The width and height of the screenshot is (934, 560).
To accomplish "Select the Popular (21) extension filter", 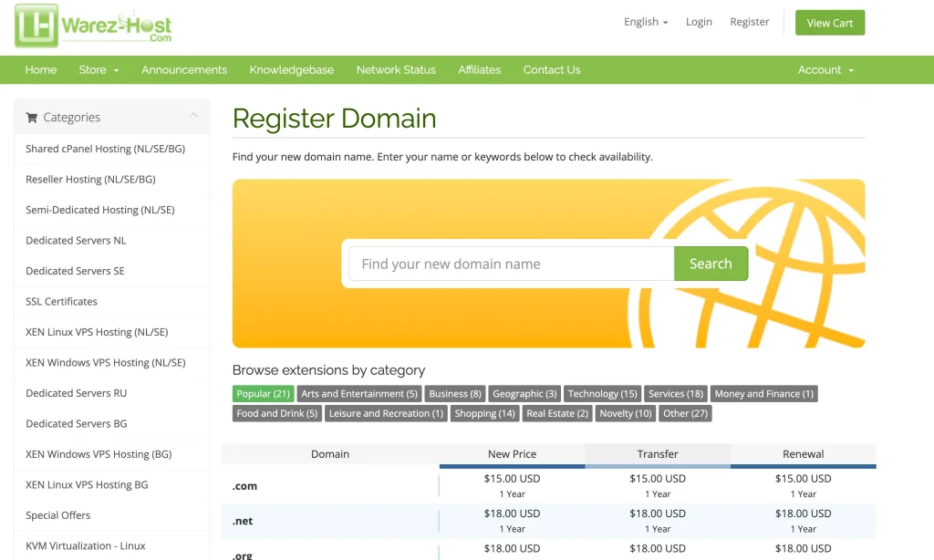I will (x=263, y=393).
